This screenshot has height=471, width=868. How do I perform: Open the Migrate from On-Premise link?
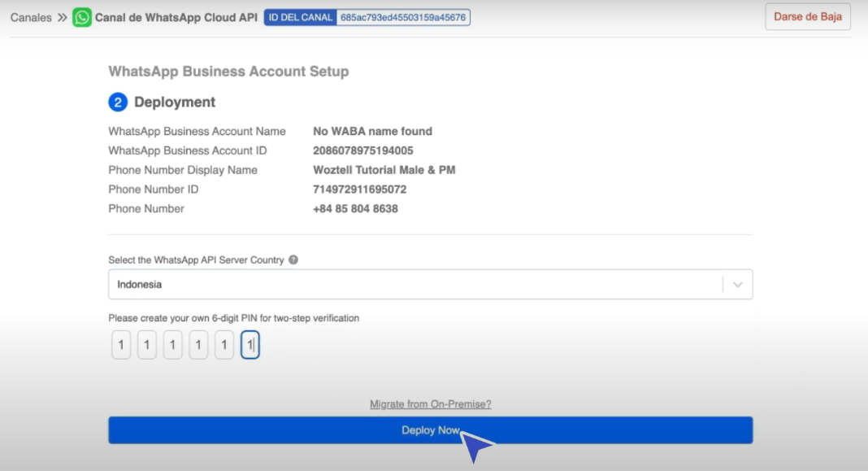click(430, 404)
